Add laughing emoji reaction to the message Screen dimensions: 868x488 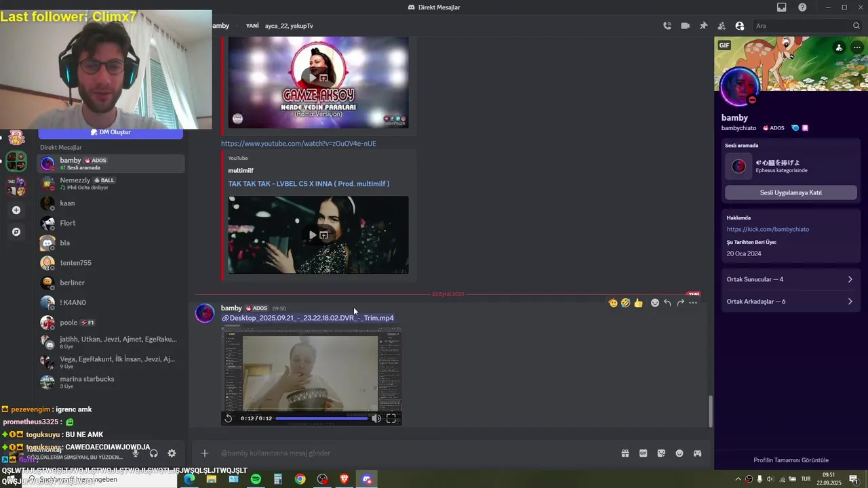pyautogui.click(x=625, y=303)
